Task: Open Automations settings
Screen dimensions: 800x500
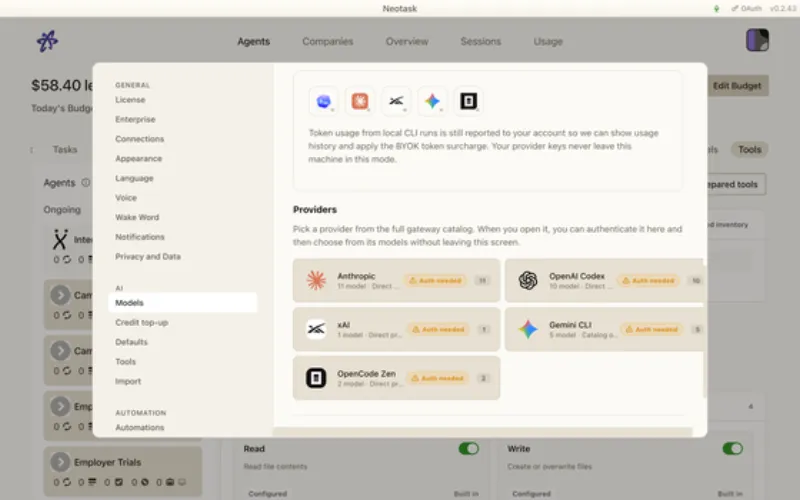Action: (x=140, y=428)
